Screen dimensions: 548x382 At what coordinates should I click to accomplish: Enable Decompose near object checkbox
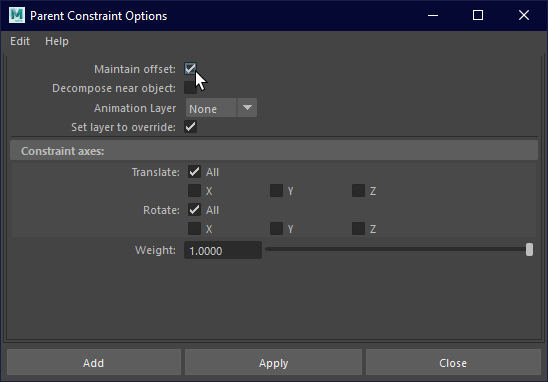(x=190, y=88)
